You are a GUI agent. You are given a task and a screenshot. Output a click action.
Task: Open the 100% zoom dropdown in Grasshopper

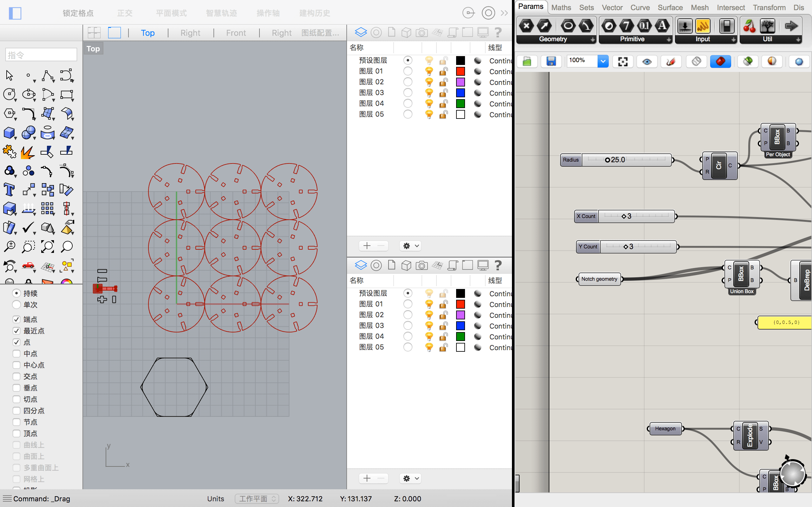click(x=603, y=61)
